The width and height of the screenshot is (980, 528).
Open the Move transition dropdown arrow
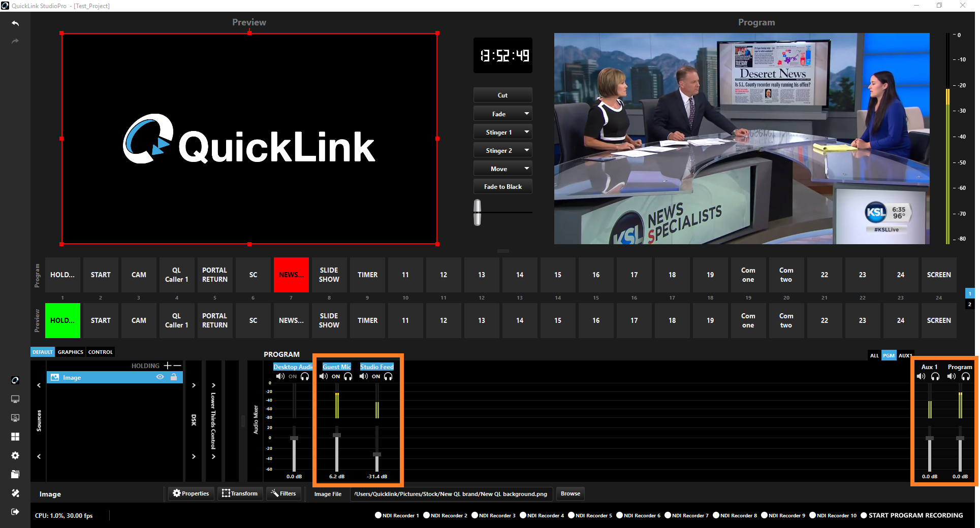pyautogui.click(x=527, y=169)
